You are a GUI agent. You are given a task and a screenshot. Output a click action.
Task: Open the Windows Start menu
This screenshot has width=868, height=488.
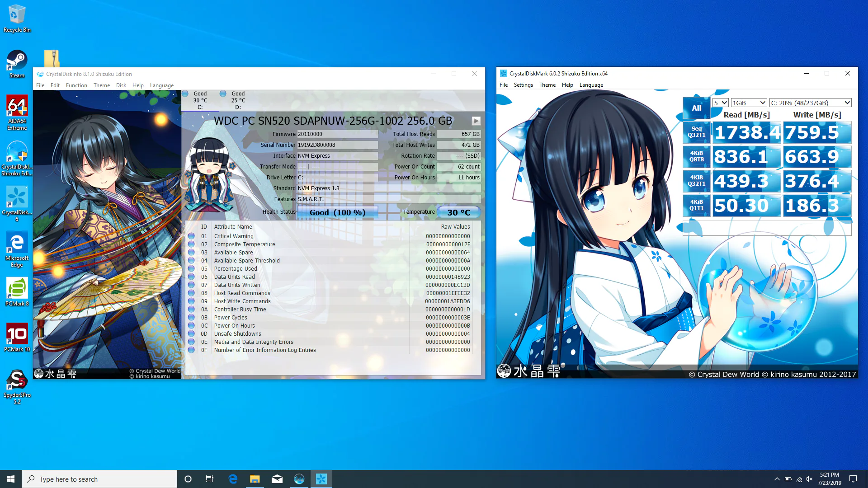[11, 479]
